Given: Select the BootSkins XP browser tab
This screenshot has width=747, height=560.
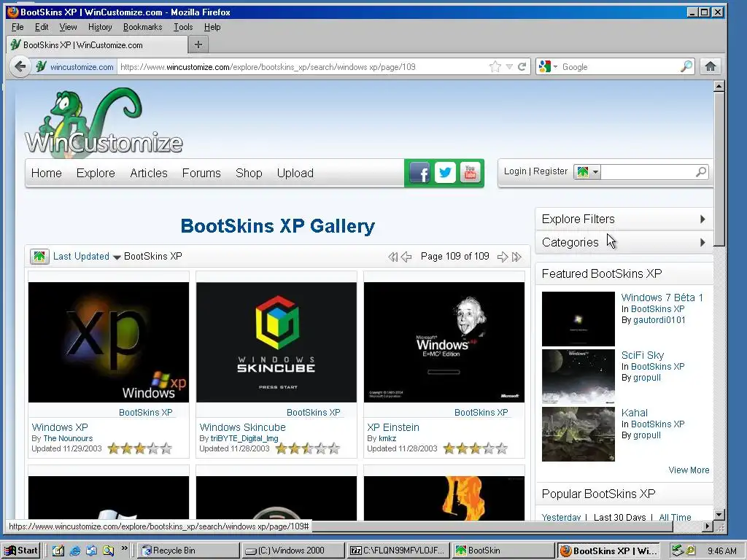Looking at the screenshot, I should pyautogui.click(x=98, y=44).
